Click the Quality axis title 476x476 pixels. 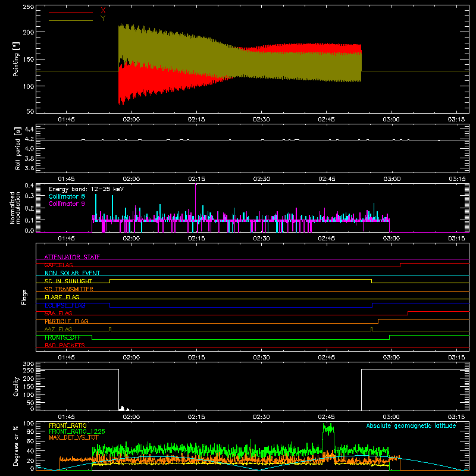pyautogui.click(x=16, y=386)
